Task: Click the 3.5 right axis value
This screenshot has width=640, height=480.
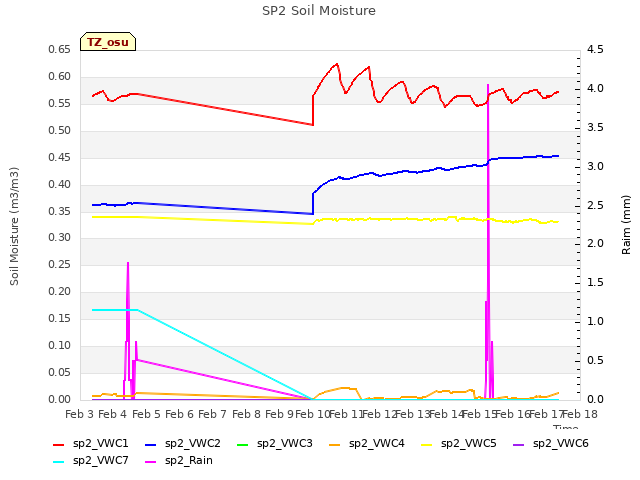Action: (x=595, y=128)
